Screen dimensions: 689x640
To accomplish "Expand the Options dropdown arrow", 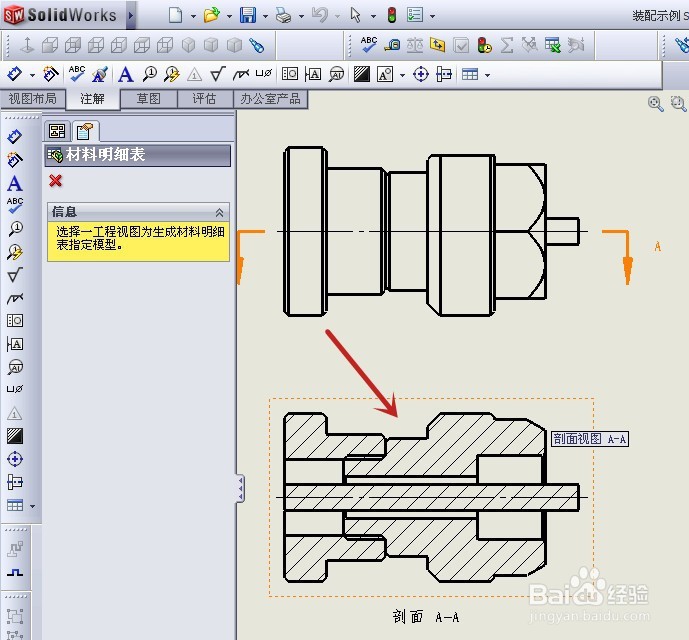I will 432,16.
